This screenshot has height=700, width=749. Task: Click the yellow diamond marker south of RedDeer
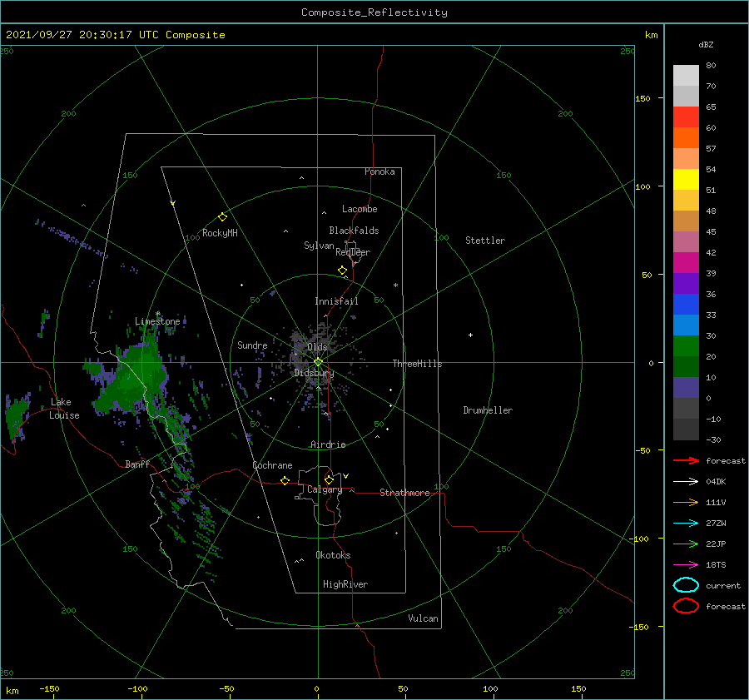coord(343,271)
